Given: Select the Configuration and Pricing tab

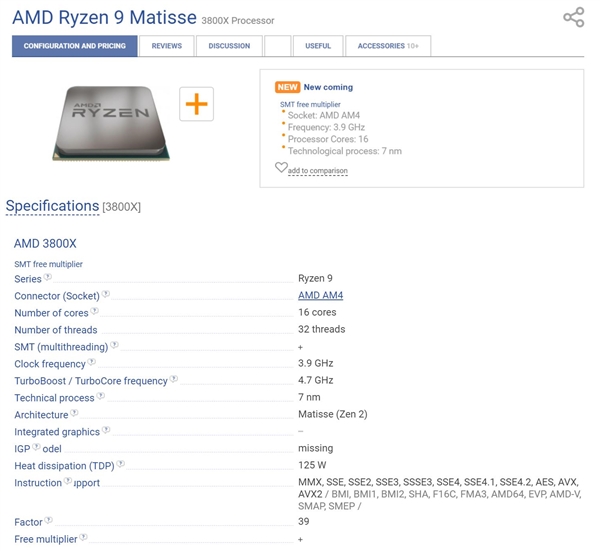Looking at the screenshot, I should [x=75, y=46].
